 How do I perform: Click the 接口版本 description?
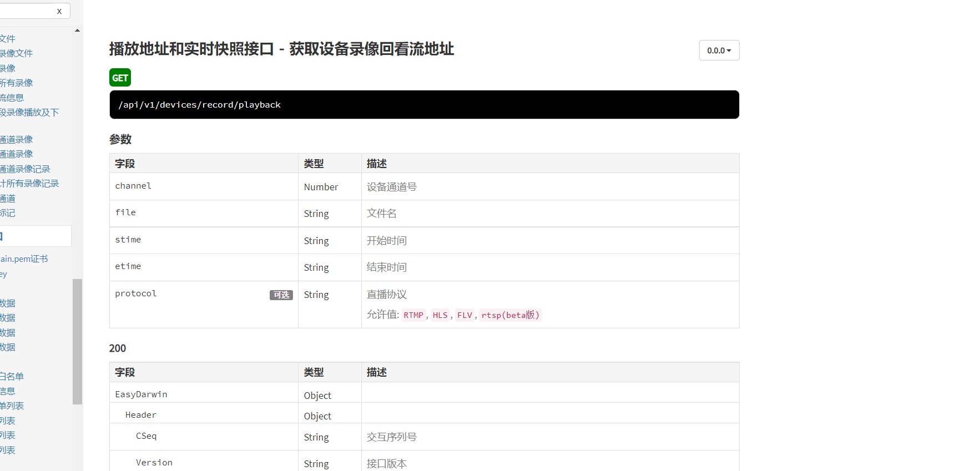pos(387,464)
